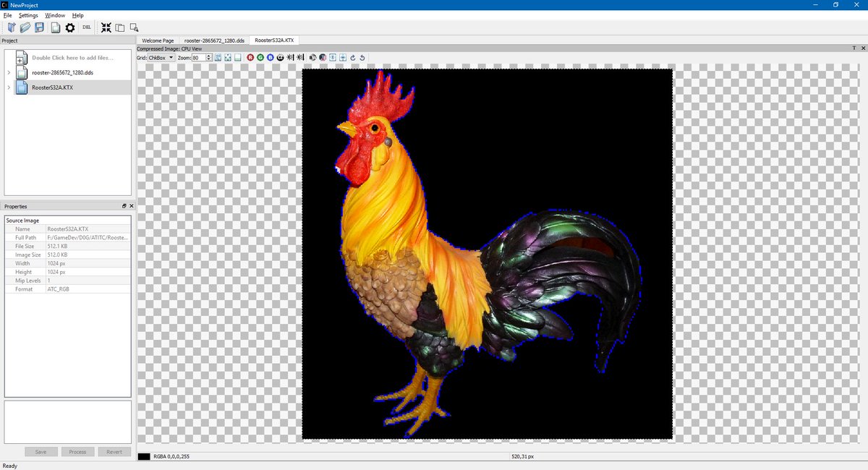Screen dimensions: 868x470
Task: Click the compress inward-arrows icon
Action: pos(106,27)
